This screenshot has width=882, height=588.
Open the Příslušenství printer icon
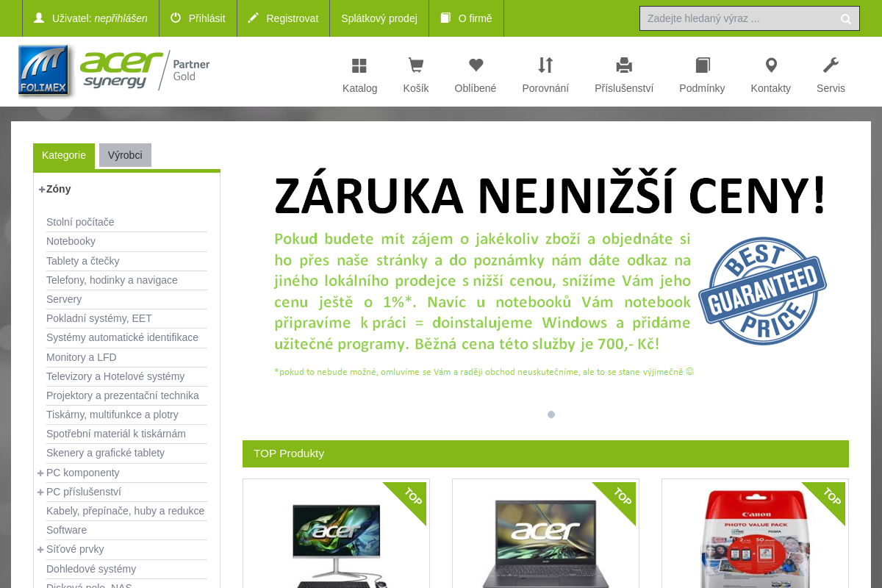pos(624,65)
